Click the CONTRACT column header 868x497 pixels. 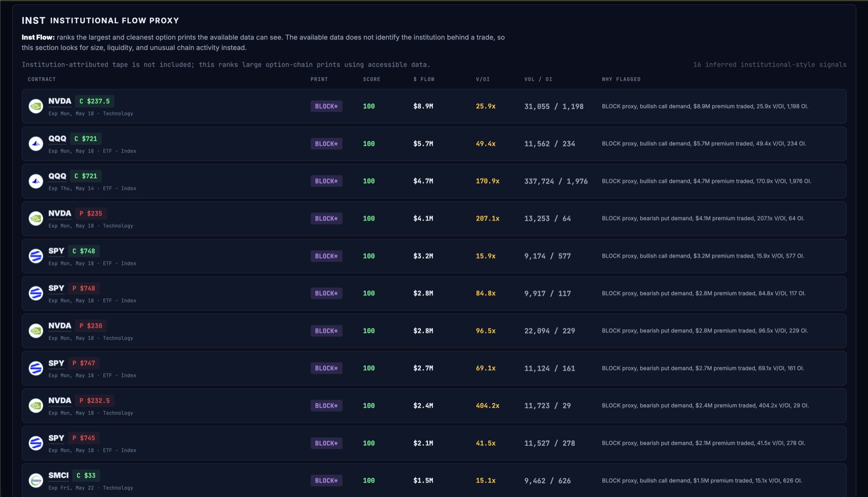pos(41,79)
